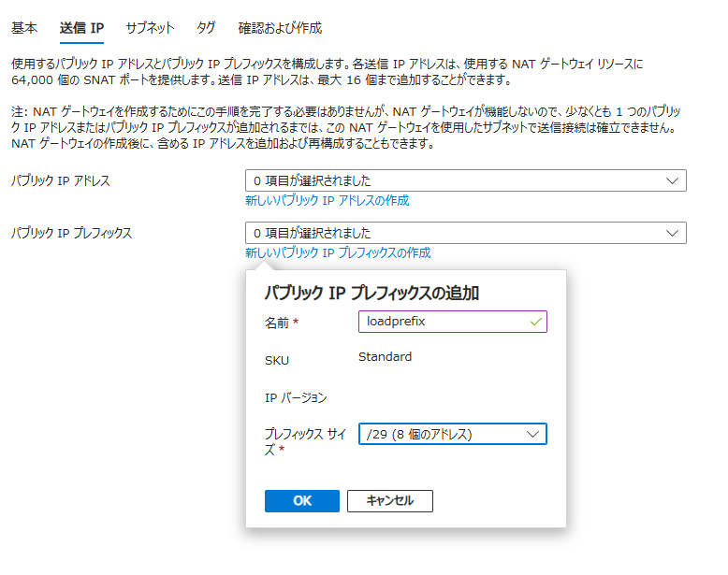Open the プレフィックス サイズ /29 dropdown
Screen dimensions: 728x575
(x=453, y=434)
